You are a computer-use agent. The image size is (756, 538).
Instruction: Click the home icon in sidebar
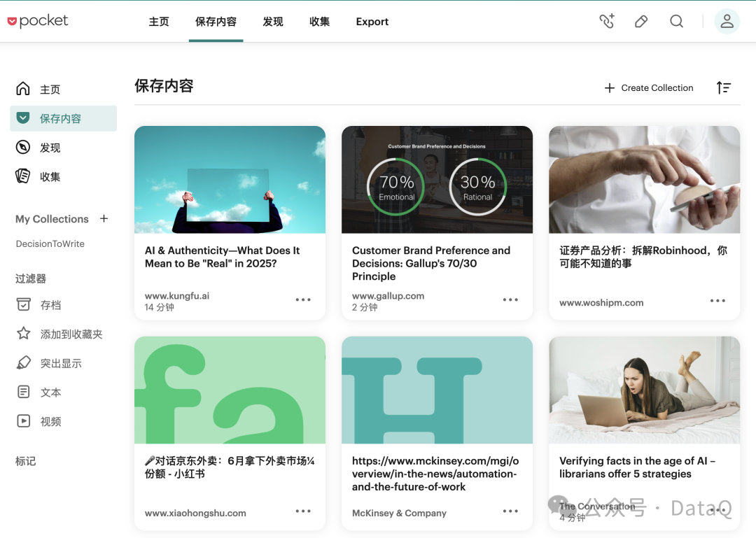tap(22, 89)
